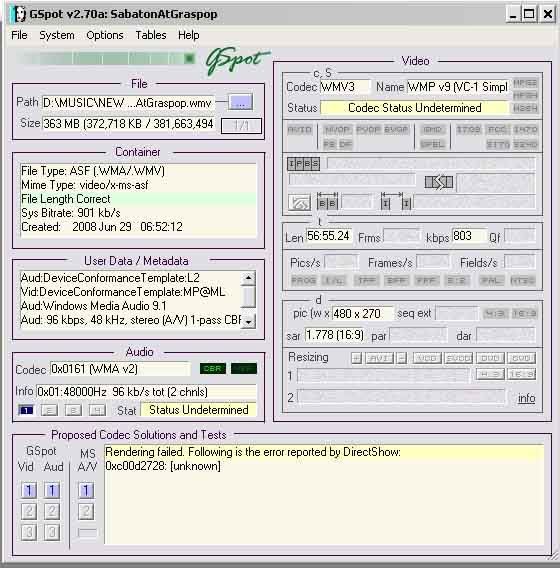Click the B-B frame distance icon
Screen dimensions: 560x568
pyautogui.click(x=327, y=201)
